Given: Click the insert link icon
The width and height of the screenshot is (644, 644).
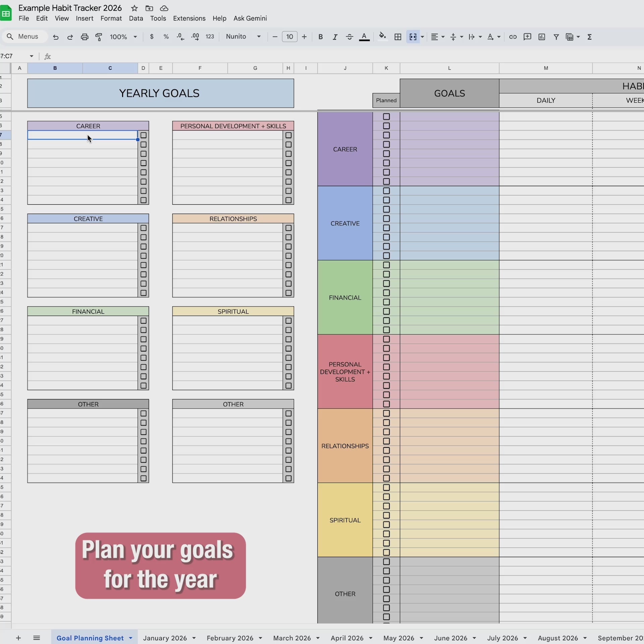Looking at the screenshot, I should tap(513, 37).
